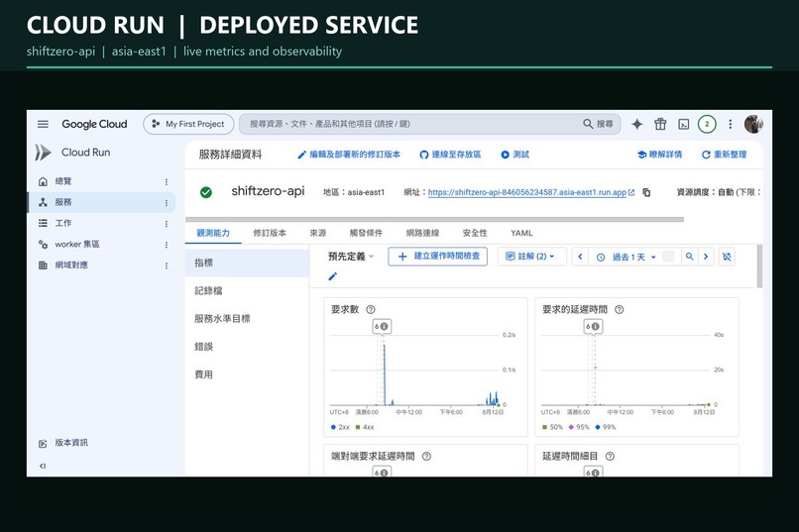The image size is (799, 532).
Task: Switch to YAML tab
Action: coord(521,233)
